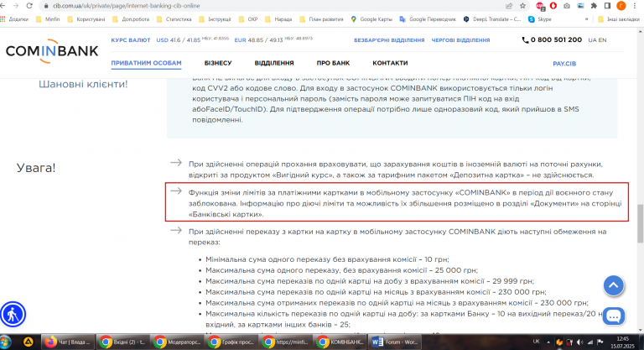Select 'КОНТАКТИ' menu item

coord(390,63)
